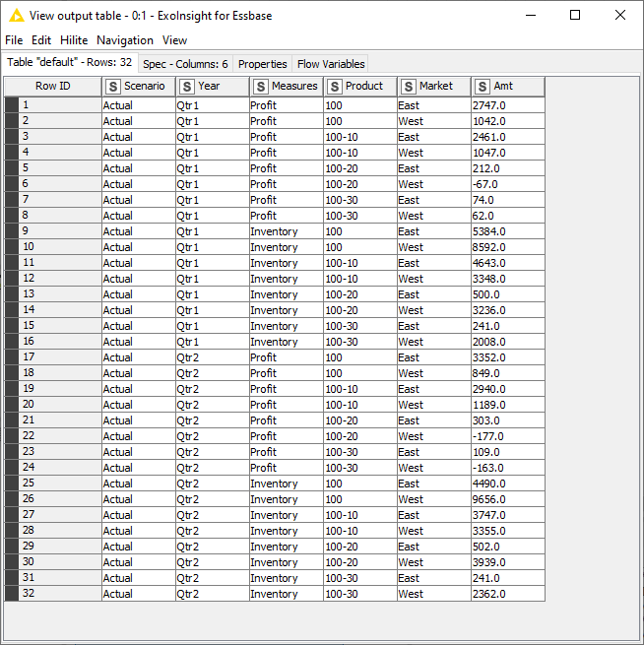The width and height of the screenshot is (644, 645).
Task: Maximize the output table window
Action: tap(575, 15)
